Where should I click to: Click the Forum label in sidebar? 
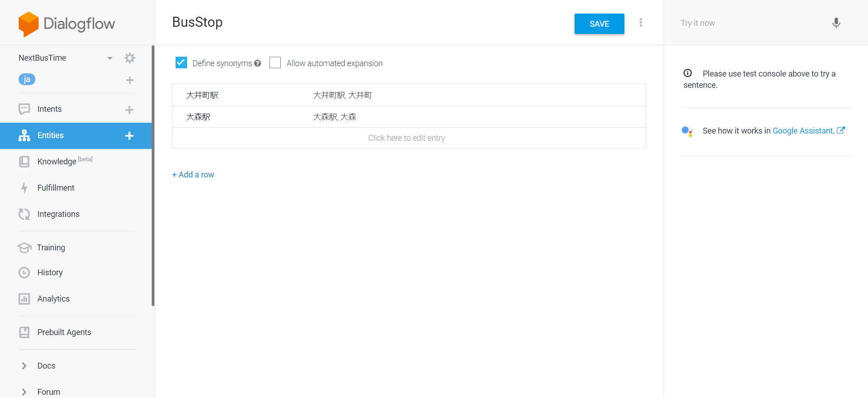coord(48,392)
